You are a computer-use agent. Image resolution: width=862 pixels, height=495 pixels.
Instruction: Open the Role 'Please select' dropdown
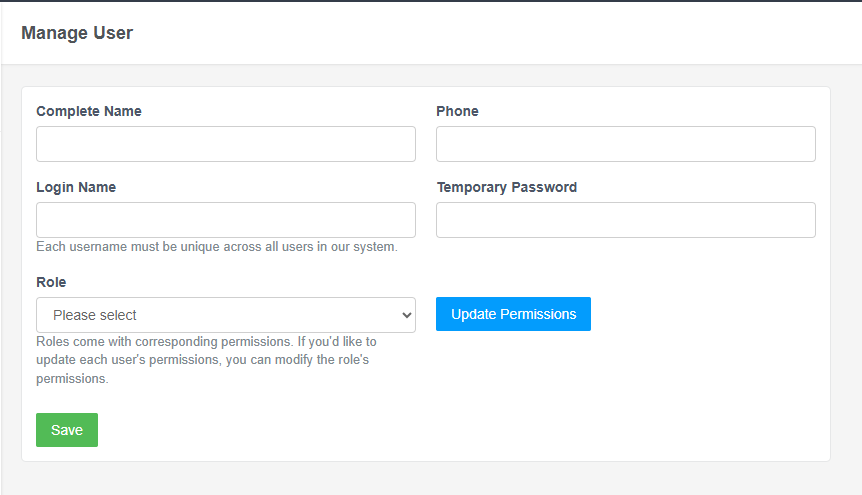click(225, 315)
